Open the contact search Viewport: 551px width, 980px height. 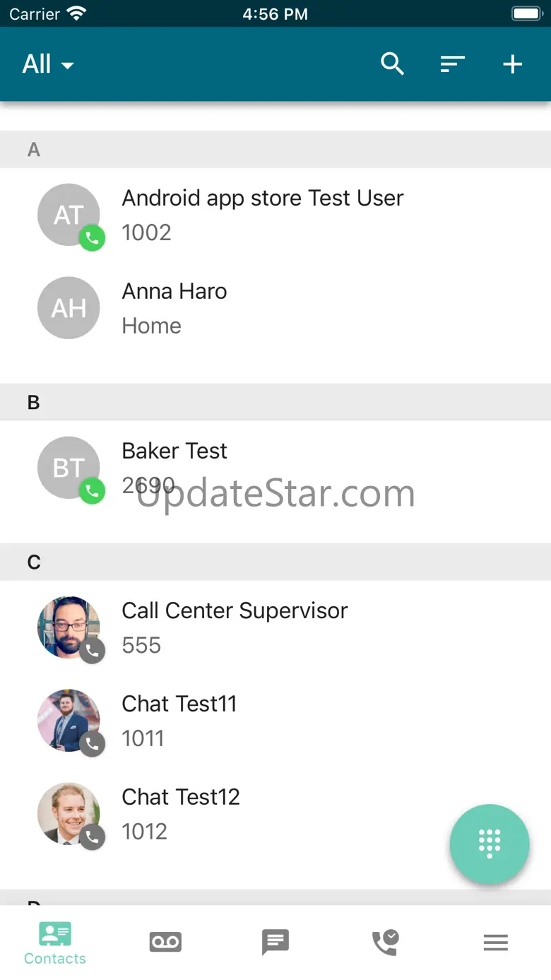[x=392, y=64]
